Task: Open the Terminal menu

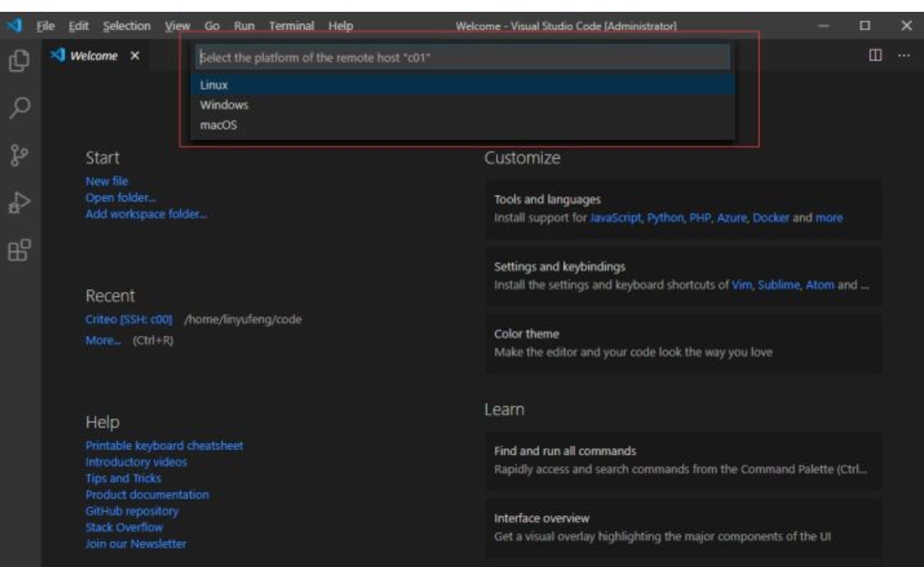Action: 292,26
